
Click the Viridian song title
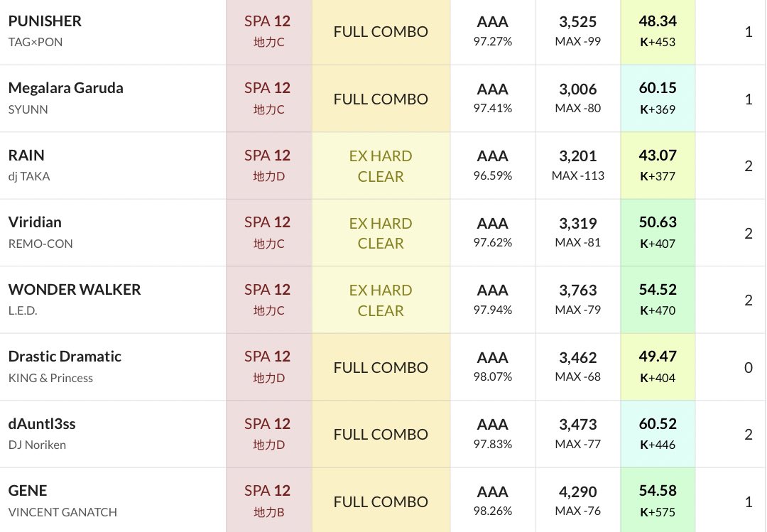click(35, 222)
